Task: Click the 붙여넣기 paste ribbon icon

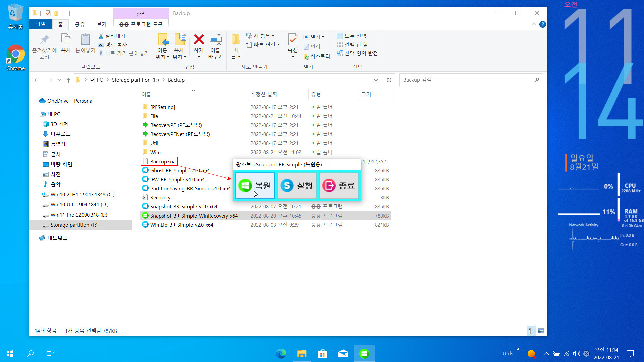Action: click(x=85, y=43)
